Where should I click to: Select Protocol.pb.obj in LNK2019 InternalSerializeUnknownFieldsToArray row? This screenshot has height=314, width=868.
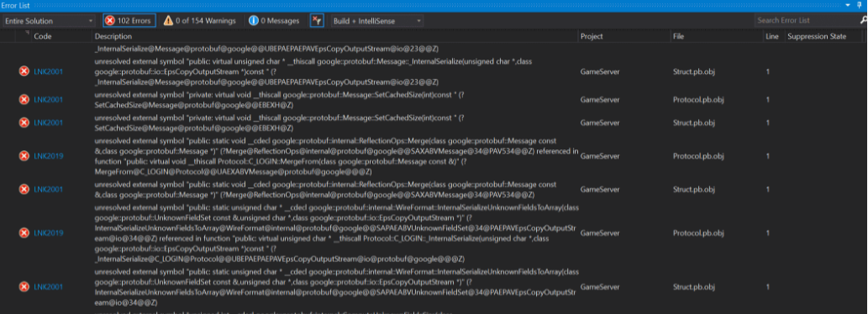click(698, 233)
